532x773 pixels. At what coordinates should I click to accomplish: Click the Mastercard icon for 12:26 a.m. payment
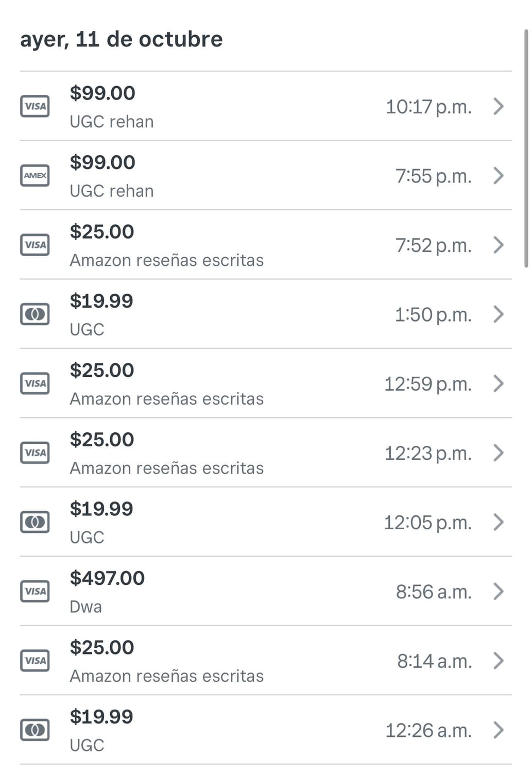click(x=35, y=730)
